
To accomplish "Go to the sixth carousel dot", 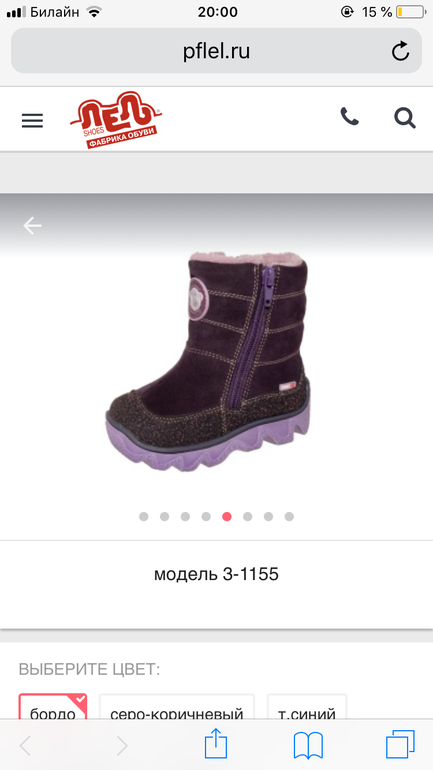I will (x=247, y=517).
